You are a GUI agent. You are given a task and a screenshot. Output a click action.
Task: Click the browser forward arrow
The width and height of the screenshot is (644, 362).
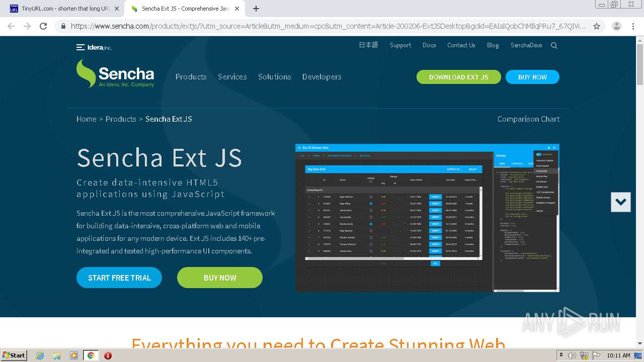tap(27, 26)
